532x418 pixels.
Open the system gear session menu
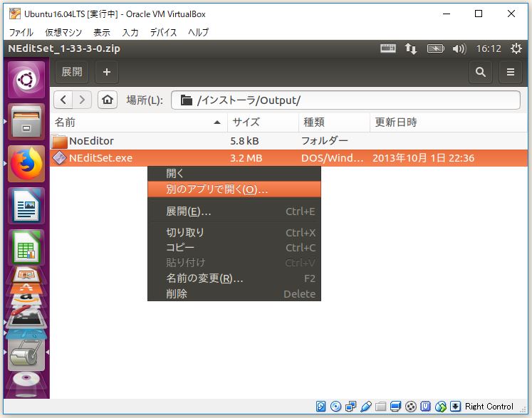coord(516,48)
